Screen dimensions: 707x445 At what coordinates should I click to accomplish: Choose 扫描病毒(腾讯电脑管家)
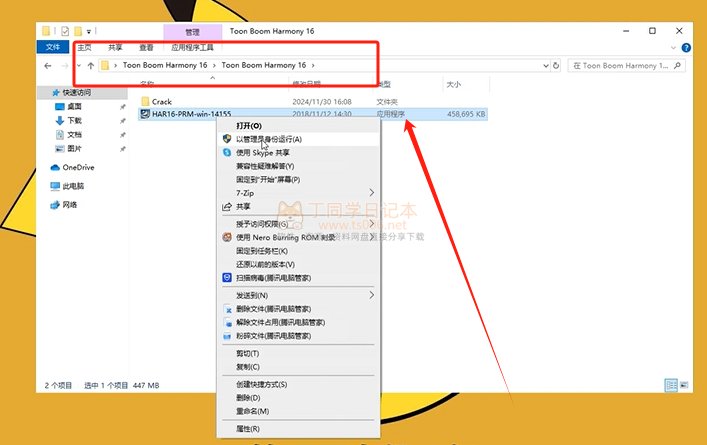pos(298,278)
